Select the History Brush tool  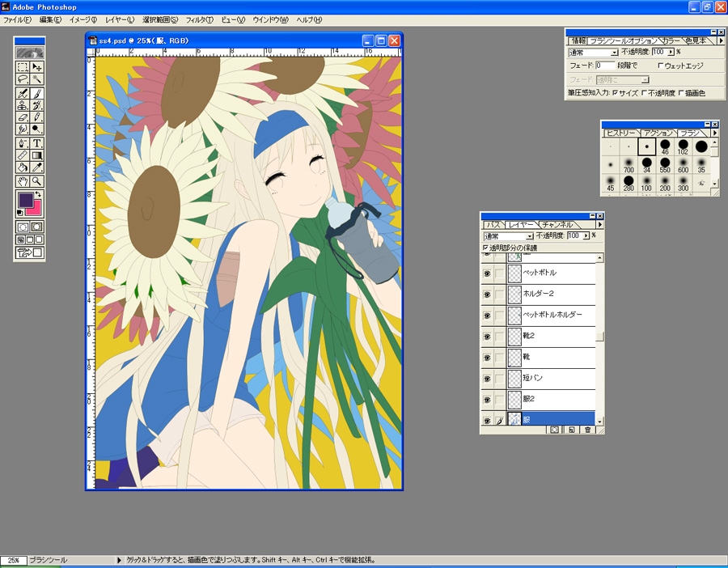[36, 105]
